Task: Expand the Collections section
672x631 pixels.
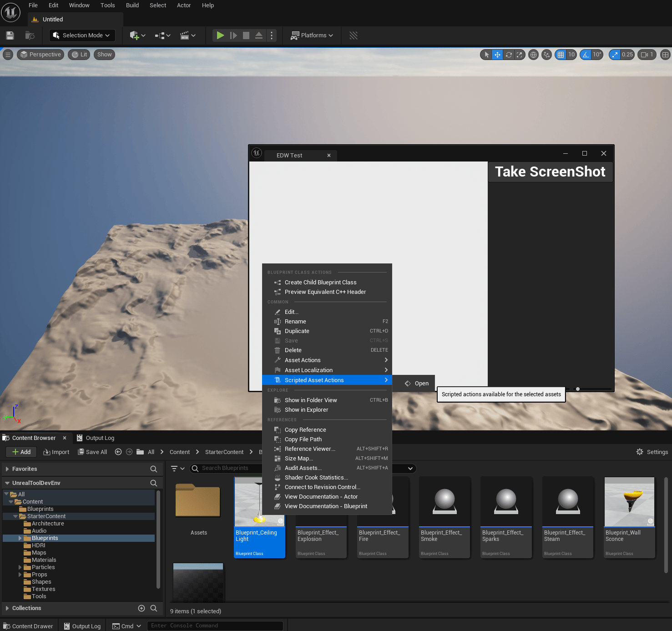Action: click(7, 608)
